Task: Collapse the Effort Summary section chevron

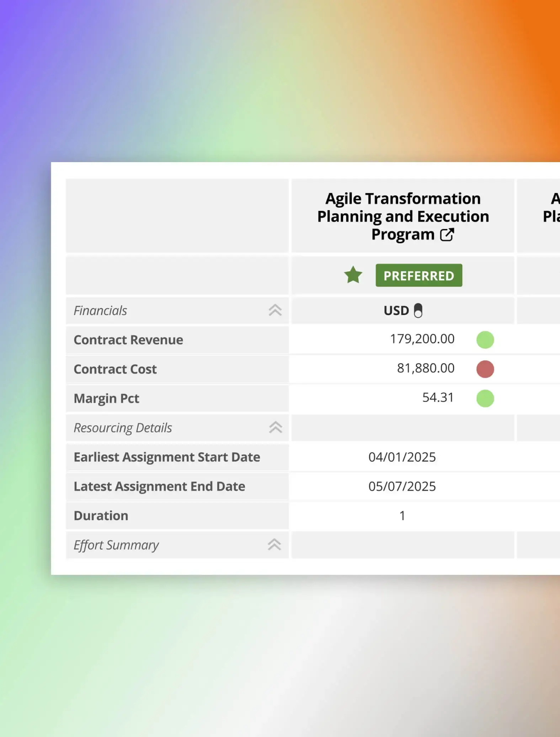Action: (274, 545)
